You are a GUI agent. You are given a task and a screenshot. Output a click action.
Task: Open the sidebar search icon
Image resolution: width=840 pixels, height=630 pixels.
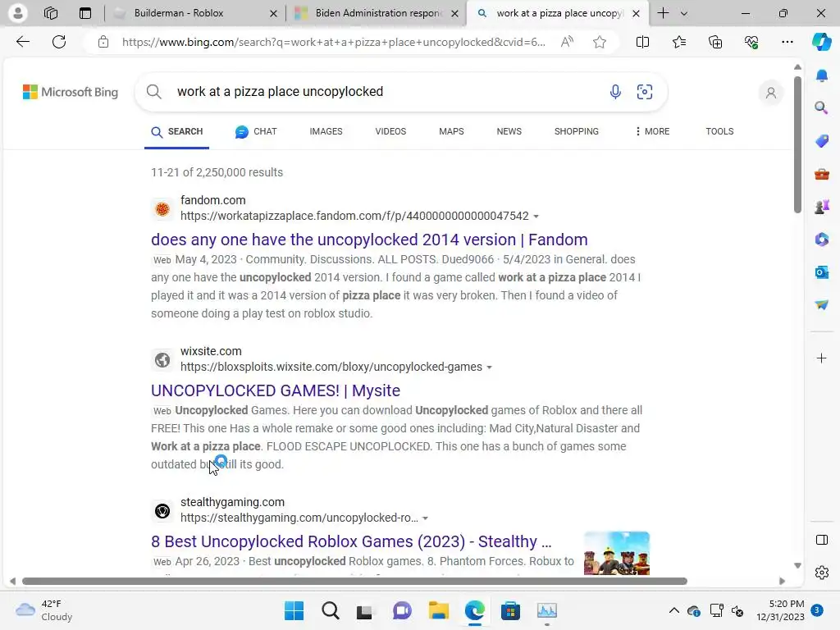822,108
